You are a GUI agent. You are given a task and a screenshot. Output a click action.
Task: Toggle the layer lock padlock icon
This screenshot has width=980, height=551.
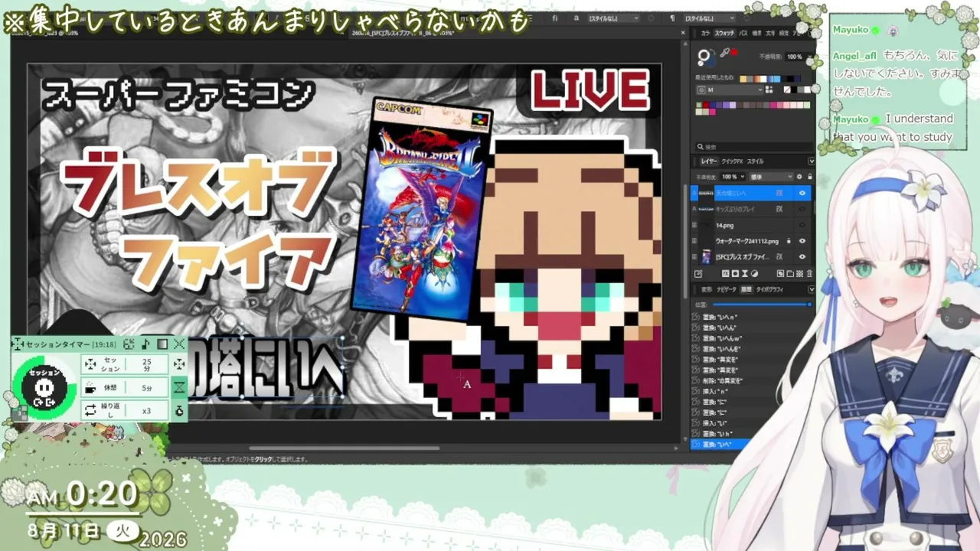[x=809, y=177]
